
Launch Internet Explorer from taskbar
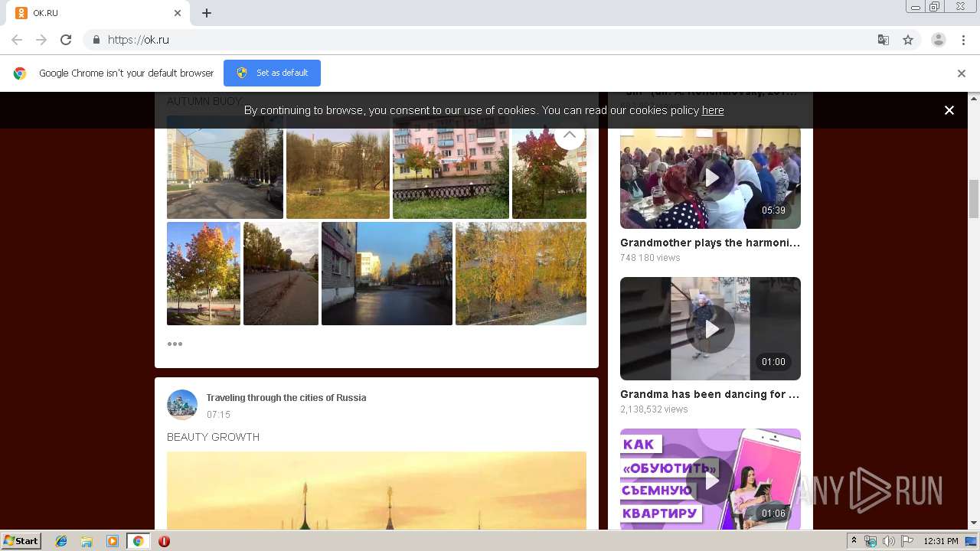point(61,541)
